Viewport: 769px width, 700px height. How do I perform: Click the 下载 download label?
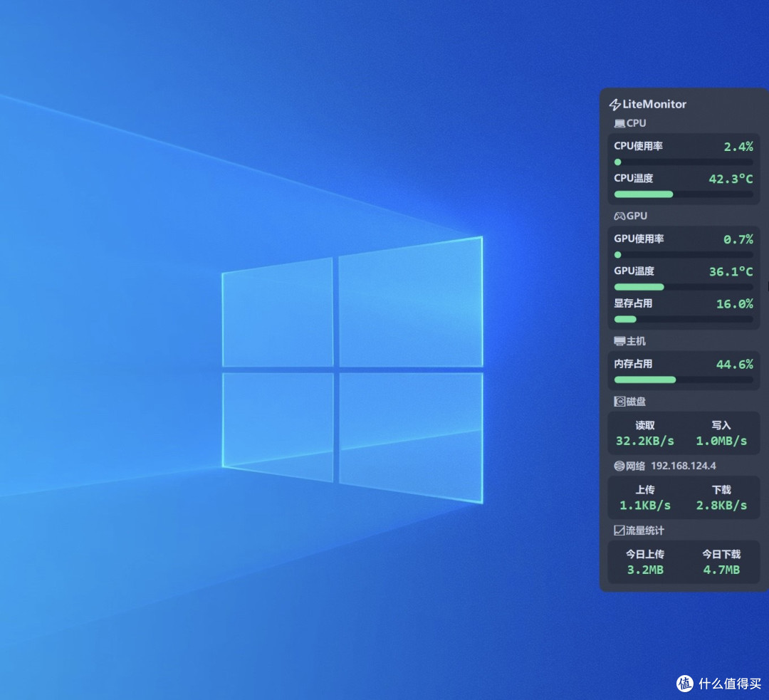click(721, 490)
